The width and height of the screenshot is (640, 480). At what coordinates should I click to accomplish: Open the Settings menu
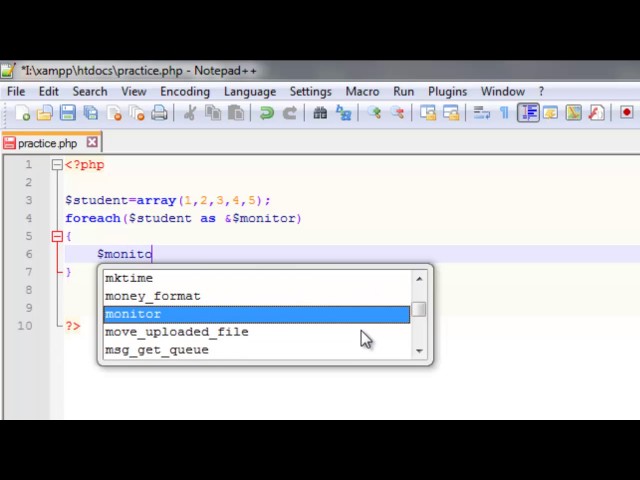pos(311,91)
